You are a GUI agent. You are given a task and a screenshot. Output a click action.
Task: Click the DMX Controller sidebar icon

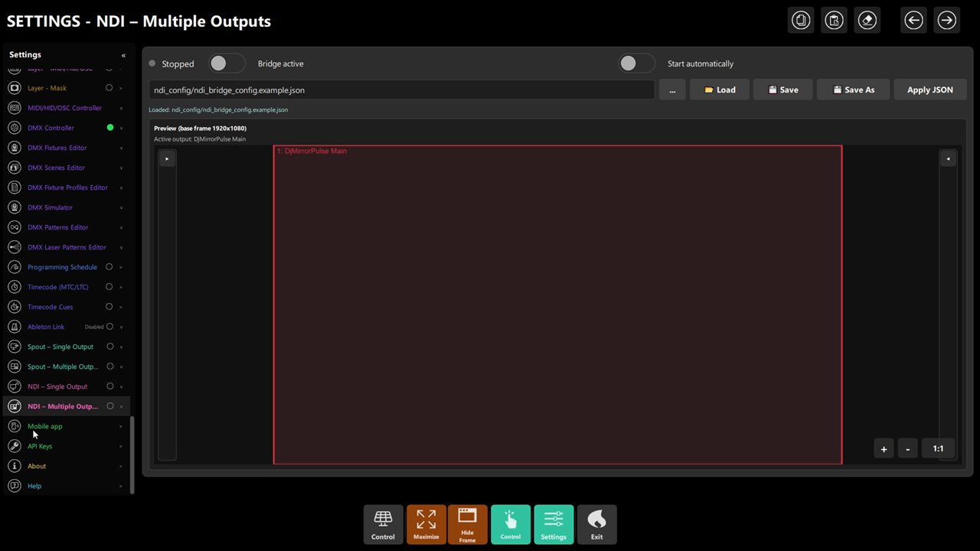point(14,128)
